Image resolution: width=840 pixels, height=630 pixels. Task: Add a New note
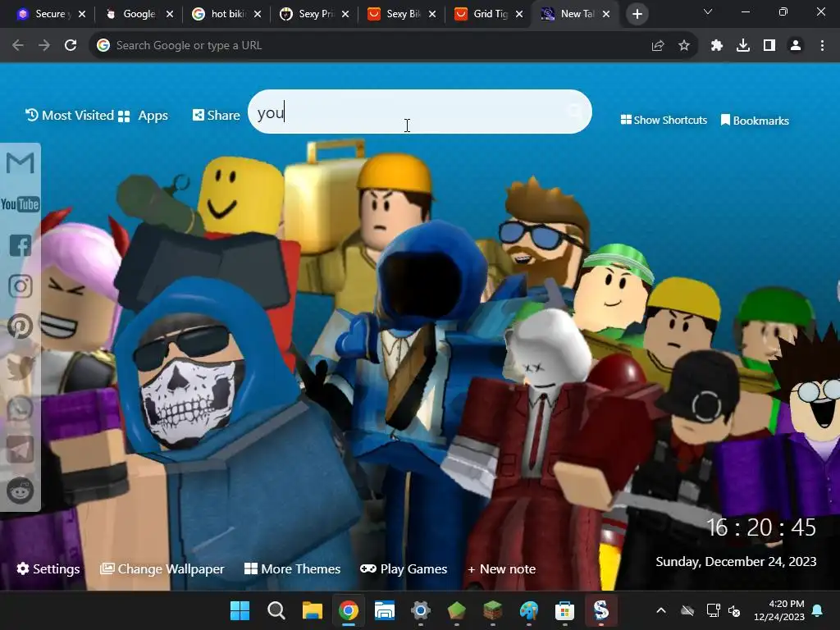(x=502, y=569)
